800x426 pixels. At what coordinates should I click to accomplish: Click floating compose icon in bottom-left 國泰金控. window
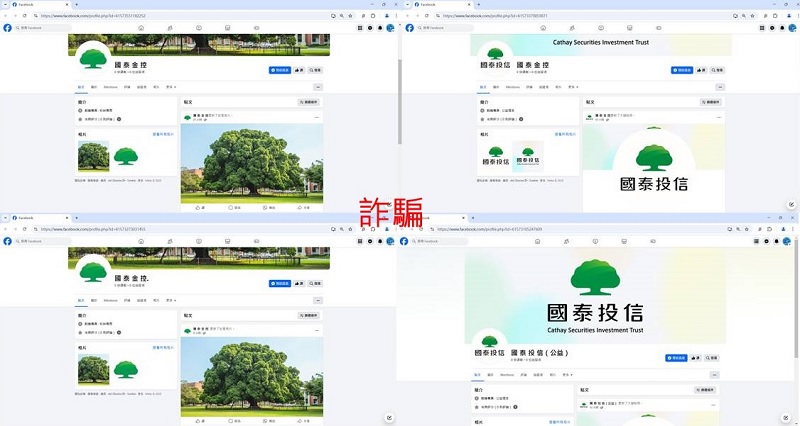point(389,418)
